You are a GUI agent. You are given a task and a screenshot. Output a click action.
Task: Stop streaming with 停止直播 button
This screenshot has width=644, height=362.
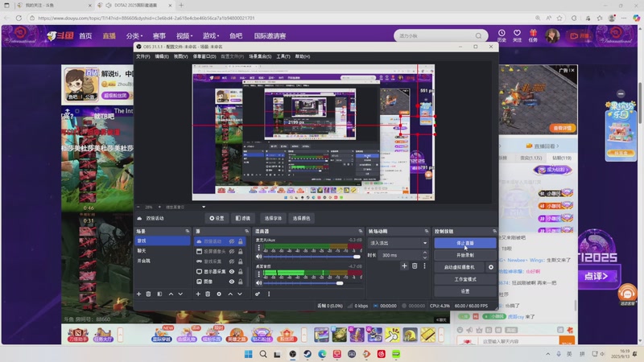[465, 243]
